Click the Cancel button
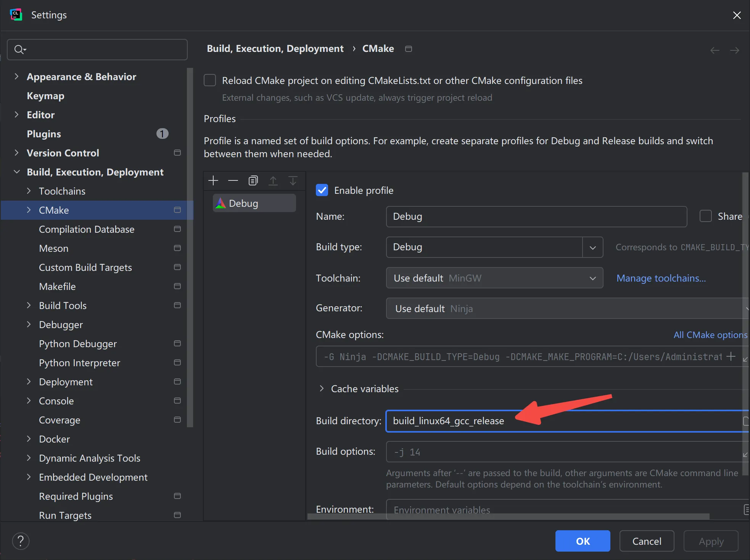The width and height of the screenshot is (750, 560). [647, 541]
